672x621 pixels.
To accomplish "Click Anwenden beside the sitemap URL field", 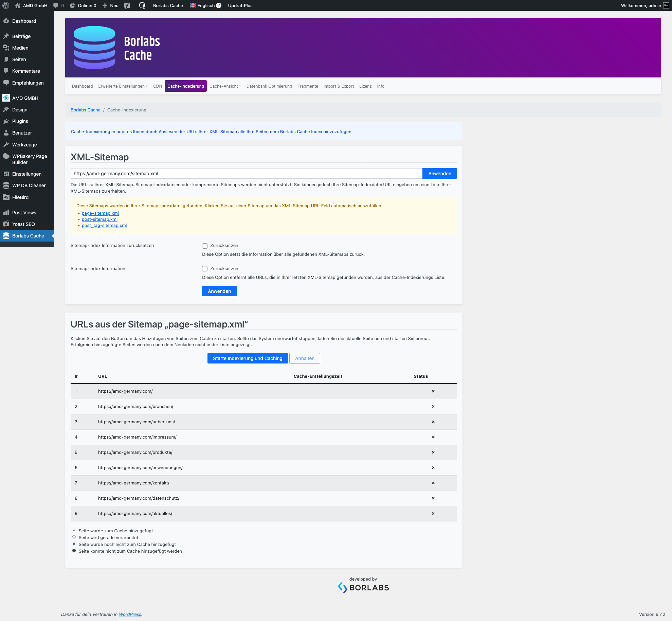I will tap(440, 174).
